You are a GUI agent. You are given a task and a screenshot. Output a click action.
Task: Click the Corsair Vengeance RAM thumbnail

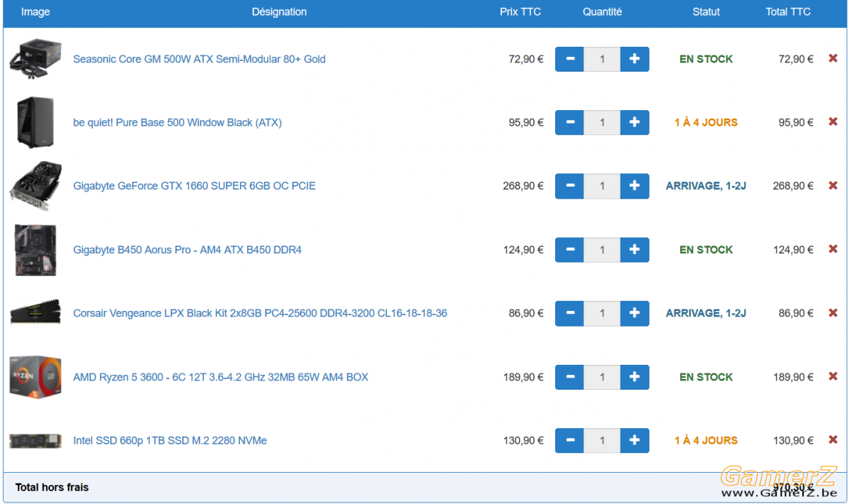coord(35,313)
